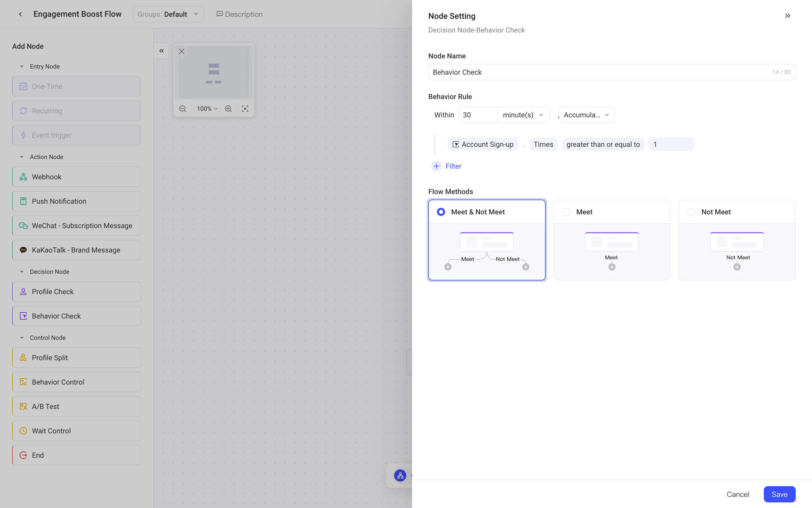Click the plus icon to add Filter
The height and width of the screenshot is (508, 812).
(x=436, y=166)
